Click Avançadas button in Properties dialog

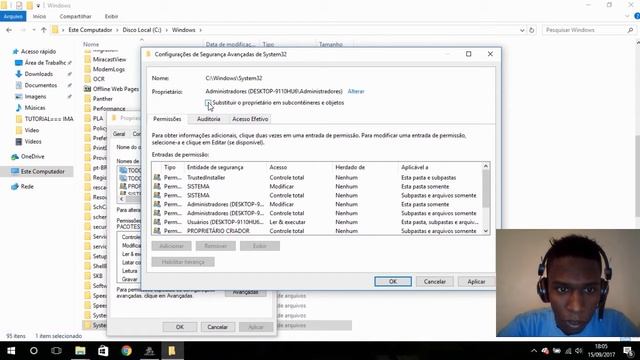click(x=245, y=292)
